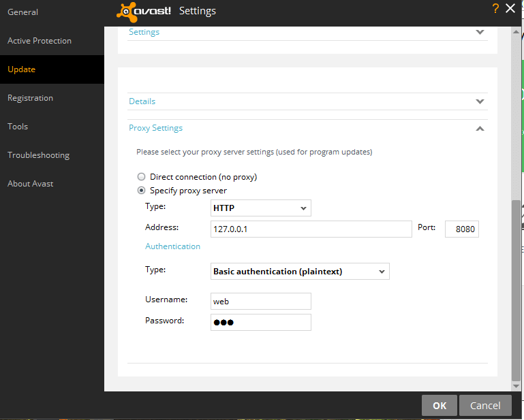Click the orange help question mark icon

tap(495, 8)
